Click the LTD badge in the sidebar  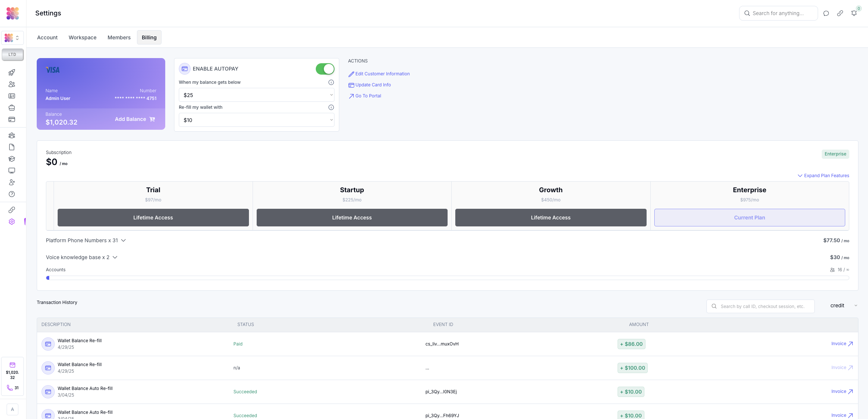point(12,54)
